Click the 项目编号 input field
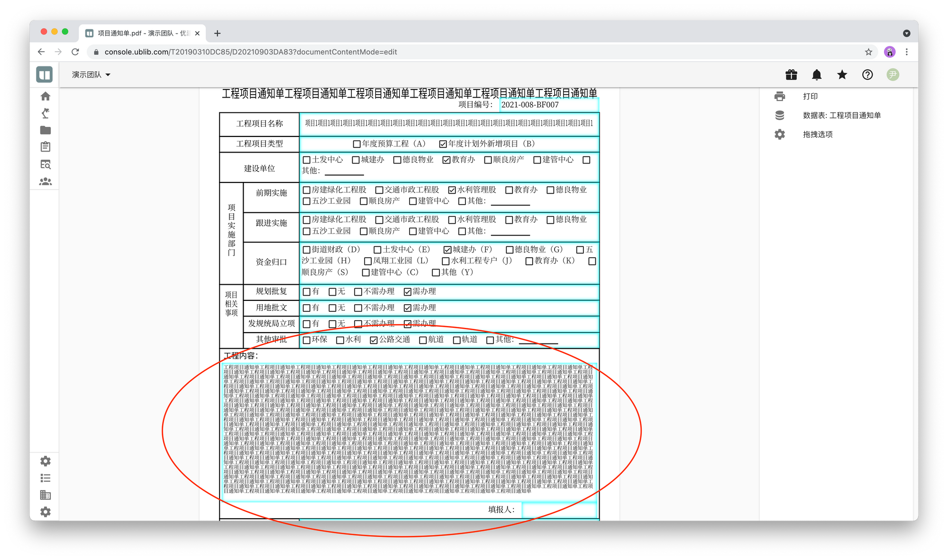Screen dimensions: 948x560 (548, 105)
